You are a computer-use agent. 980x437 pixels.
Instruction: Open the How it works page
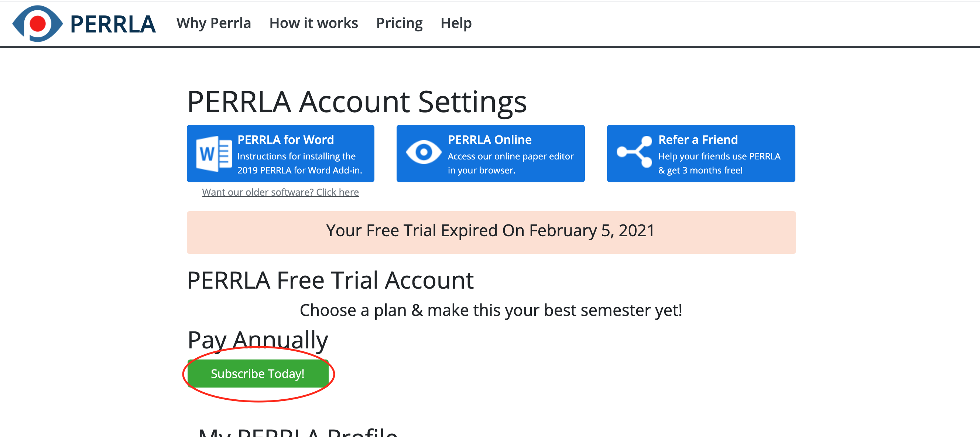(313, 23)
